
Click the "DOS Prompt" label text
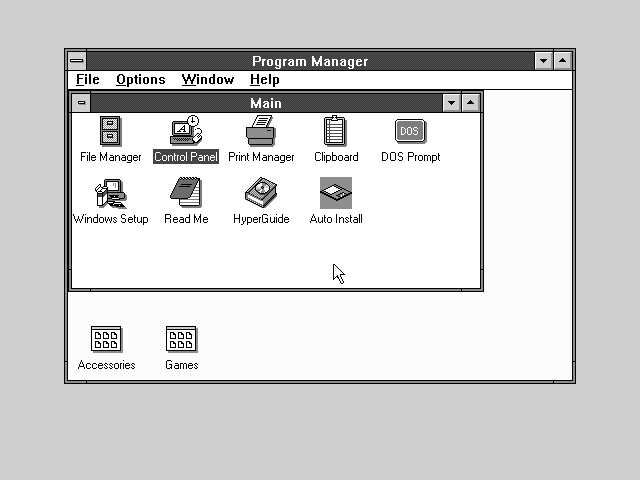coord(411,157)
